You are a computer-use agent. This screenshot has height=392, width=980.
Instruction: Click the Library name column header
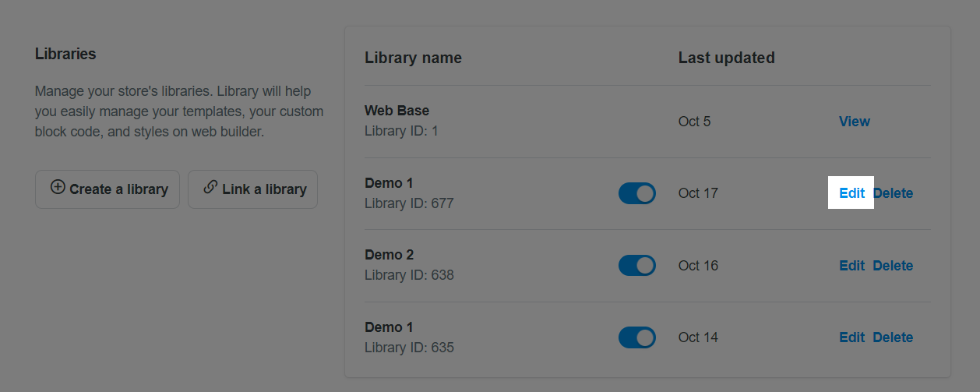point(413,58)
